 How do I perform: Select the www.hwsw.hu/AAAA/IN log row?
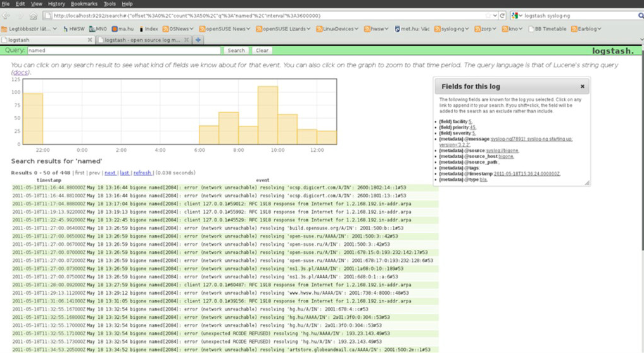pyautogui.click(x=224, y=293)
